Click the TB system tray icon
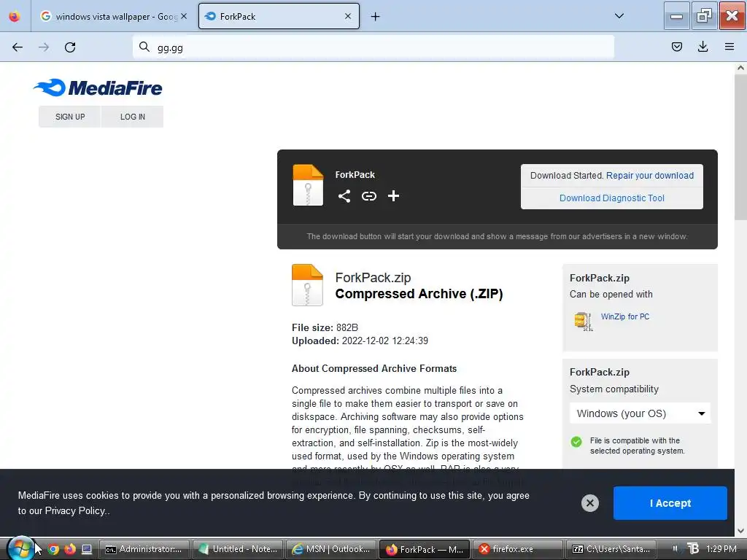 693,549
